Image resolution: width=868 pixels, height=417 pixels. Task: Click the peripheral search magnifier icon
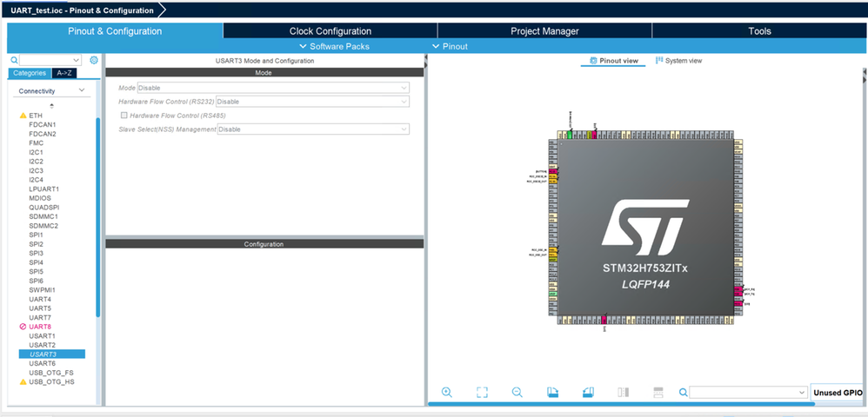[15, 60]
